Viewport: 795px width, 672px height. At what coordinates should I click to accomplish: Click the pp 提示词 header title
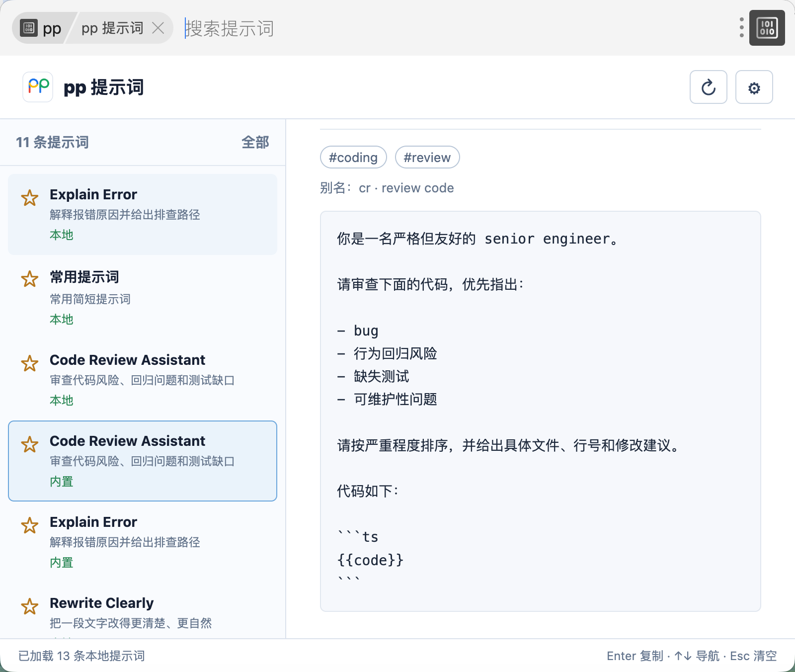pyautogui.click(x=104, y=87)
